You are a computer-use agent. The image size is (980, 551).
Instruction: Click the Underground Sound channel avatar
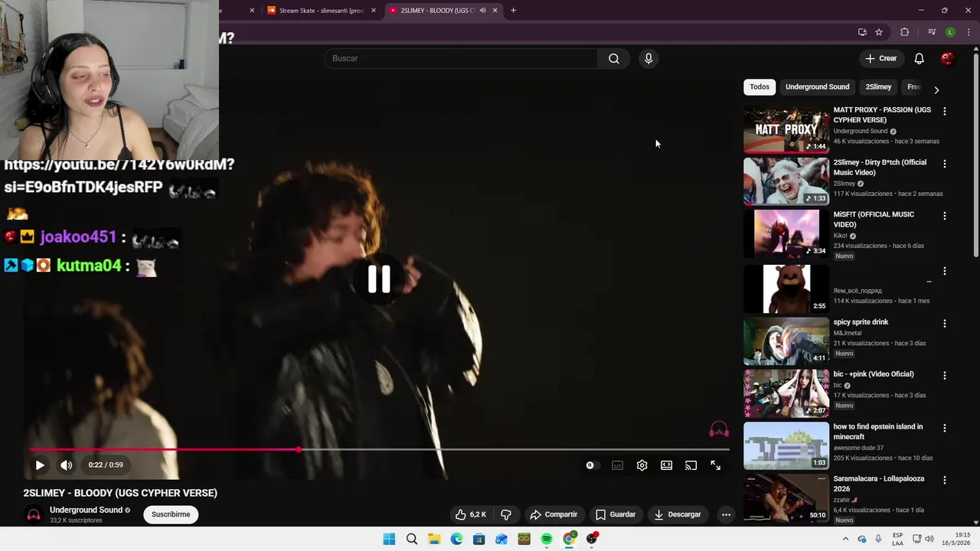[33, 514]
